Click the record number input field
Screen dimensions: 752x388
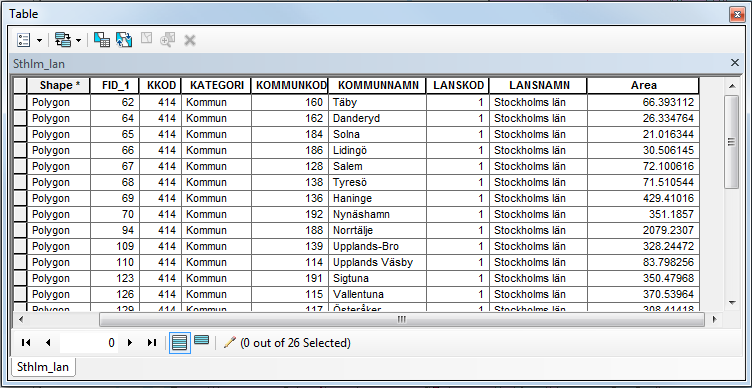click(89, 343)
